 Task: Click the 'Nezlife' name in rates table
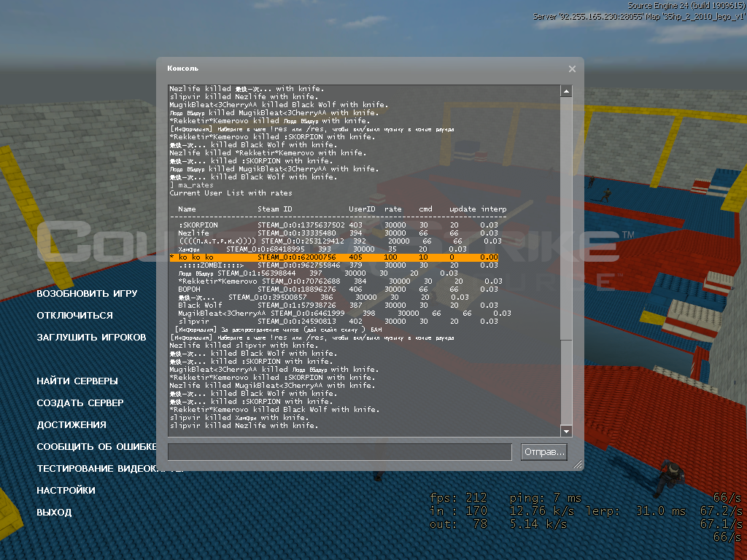pos(193,233)
